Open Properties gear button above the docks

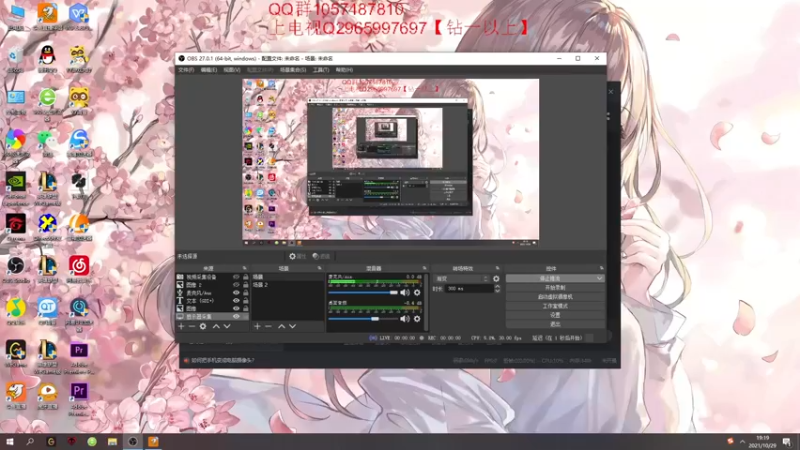coord(297,256)
